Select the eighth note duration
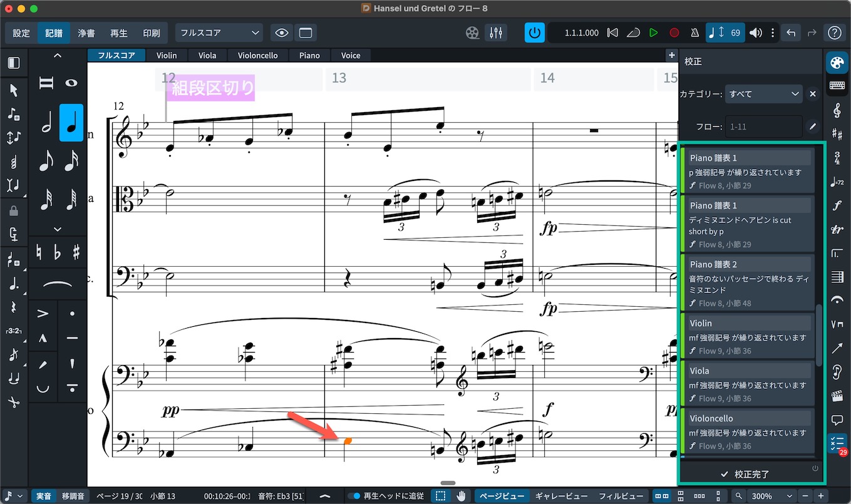 coord(46,160)
